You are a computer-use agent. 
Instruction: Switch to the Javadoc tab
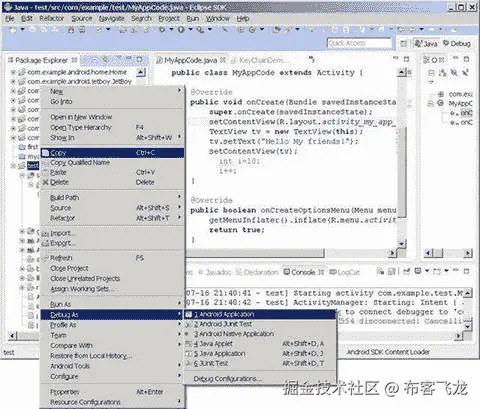coord(215,272)
